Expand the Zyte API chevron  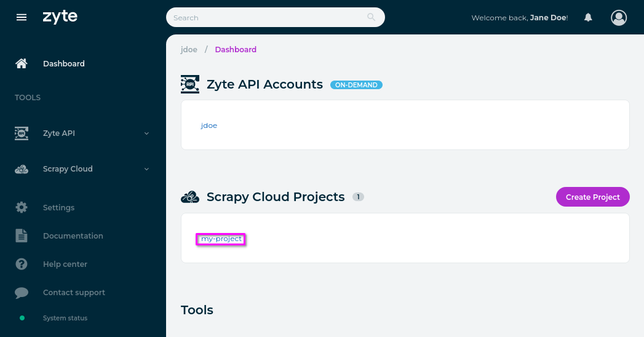click(146, 133)
